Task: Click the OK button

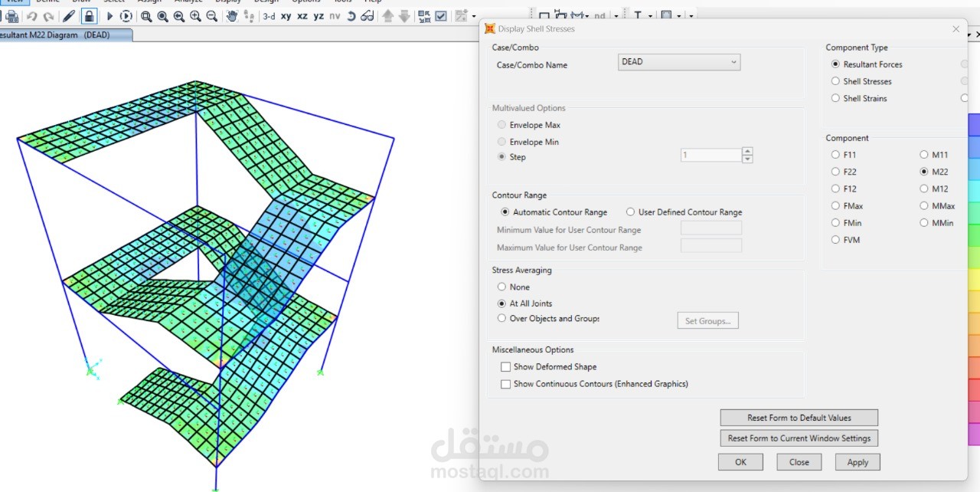Action: pyautogui.click(x=740, y=462)
